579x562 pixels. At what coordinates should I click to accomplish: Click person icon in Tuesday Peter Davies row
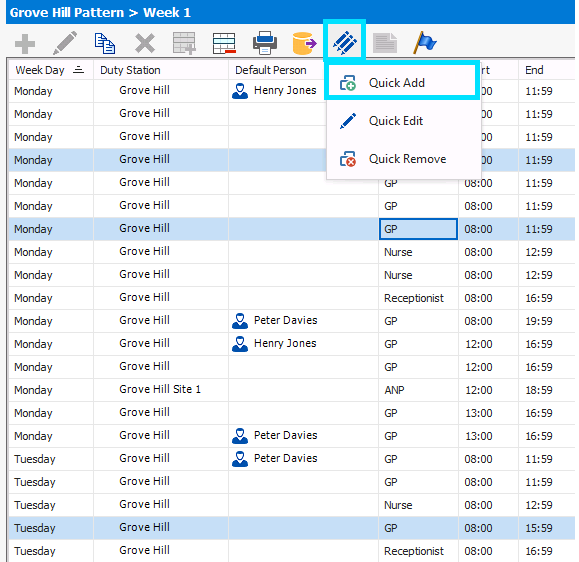pos(240,459)
